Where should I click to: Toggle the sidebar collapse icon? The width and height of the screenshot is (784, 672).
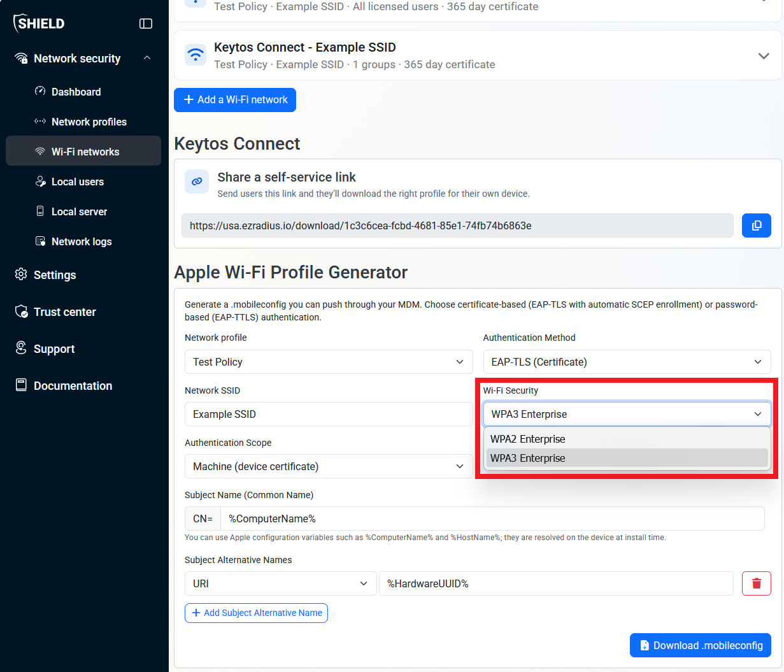146,24
